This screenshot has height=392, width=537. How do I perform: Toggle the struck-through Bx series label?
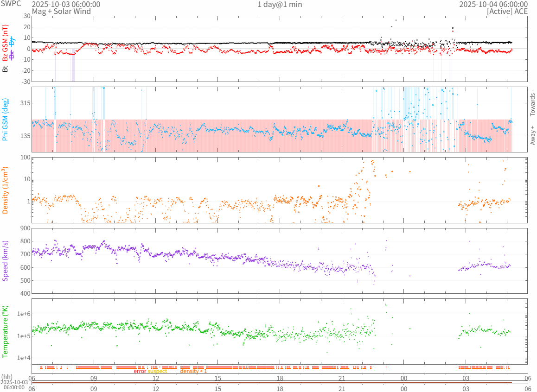(x=12, y=55)
